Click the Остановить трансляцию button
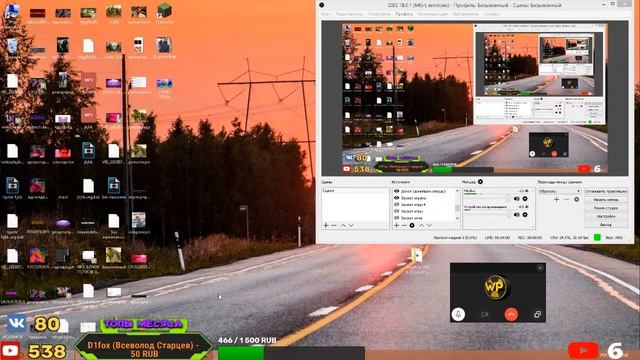Screen dimensions: 640x360 click(606, 191)
